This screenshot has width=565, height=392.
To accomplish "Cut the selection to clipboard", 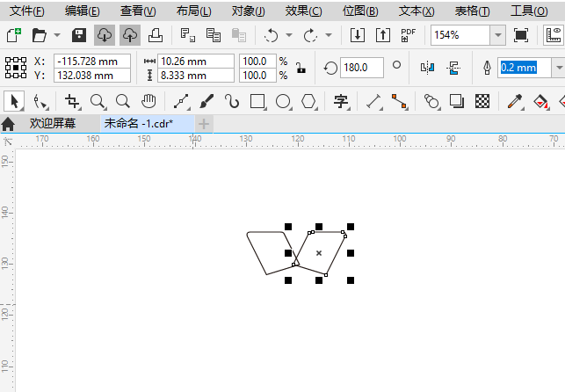I will coord(188,35).
